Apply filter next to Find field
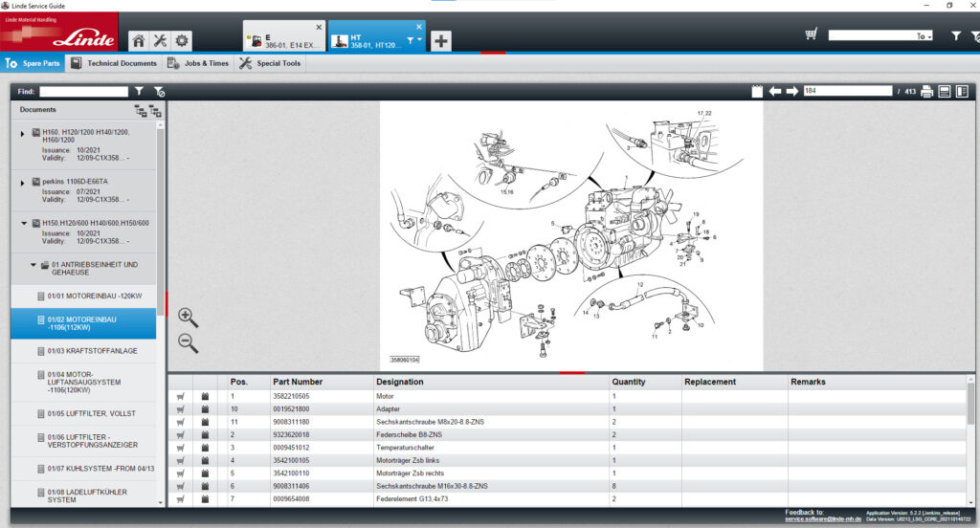Image resolution: width=980 pixels, height=528 pixels. (x=140, y=91)
